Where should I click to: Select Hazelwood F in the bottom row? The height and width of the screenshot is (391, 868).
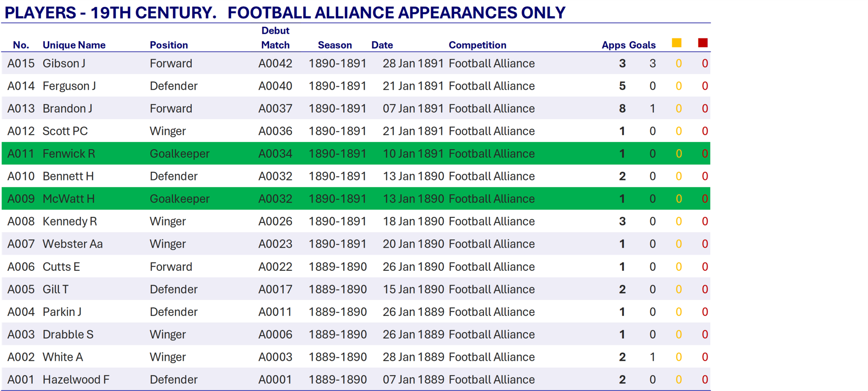[76, 380]
